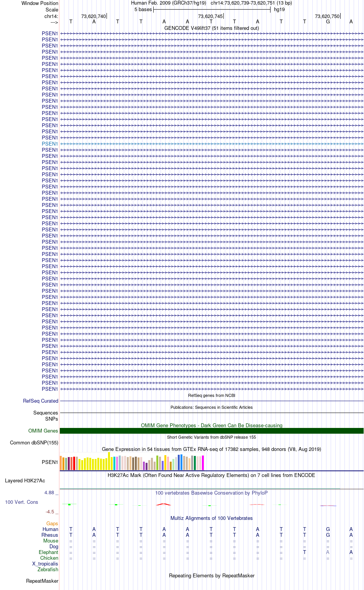Open 'Multiz Alignments of 100 Vertebrates' title
This screenshot has height=590, width=364.
pyautogui.click(x=212, y=518)
